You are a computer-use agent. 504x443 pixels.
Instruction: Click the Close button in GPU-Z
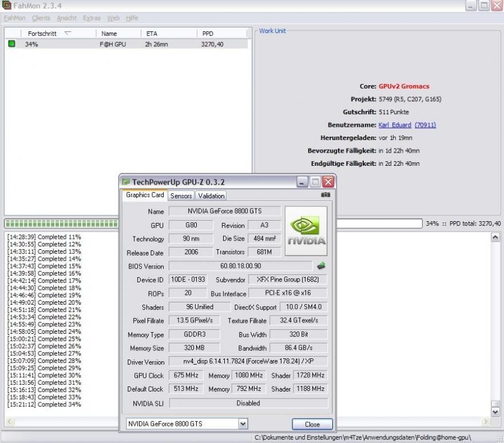[x=312, y=424]
